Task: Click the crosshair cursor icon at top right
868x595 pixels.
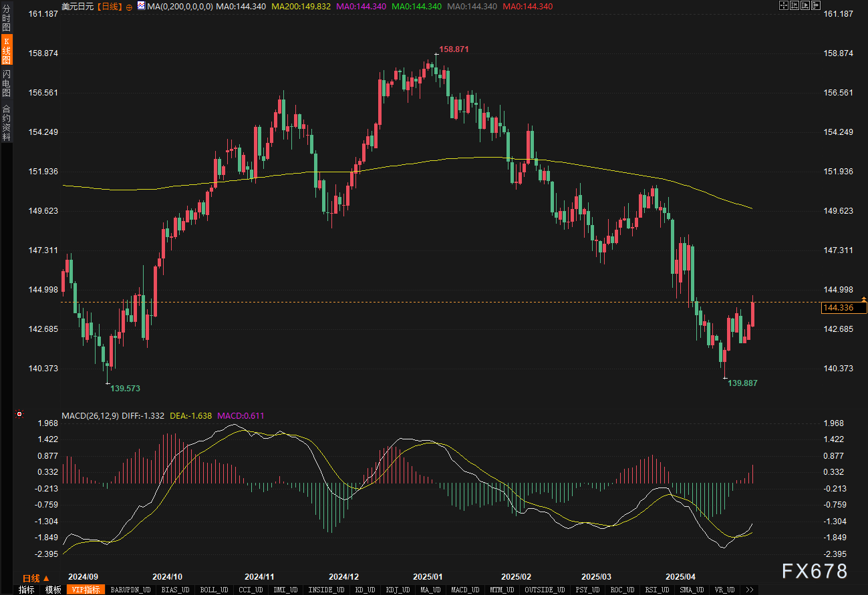Action: (784, 5)
